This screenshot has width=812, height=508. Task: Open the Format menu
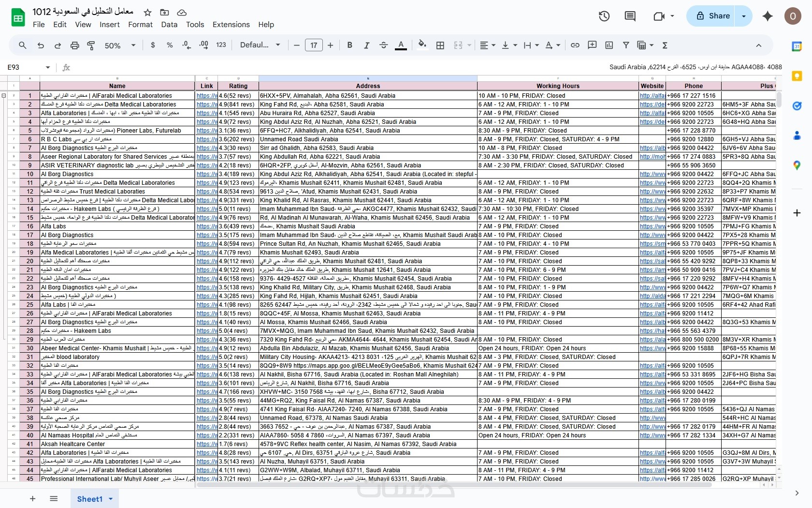point(140,25)
